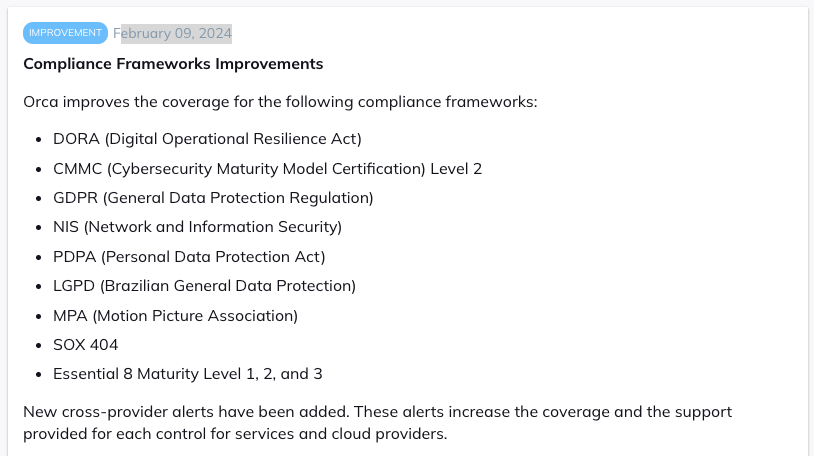Click the bullet before Essential 8 item
Screen dimensions: 814x456
(x=38, y=374)
